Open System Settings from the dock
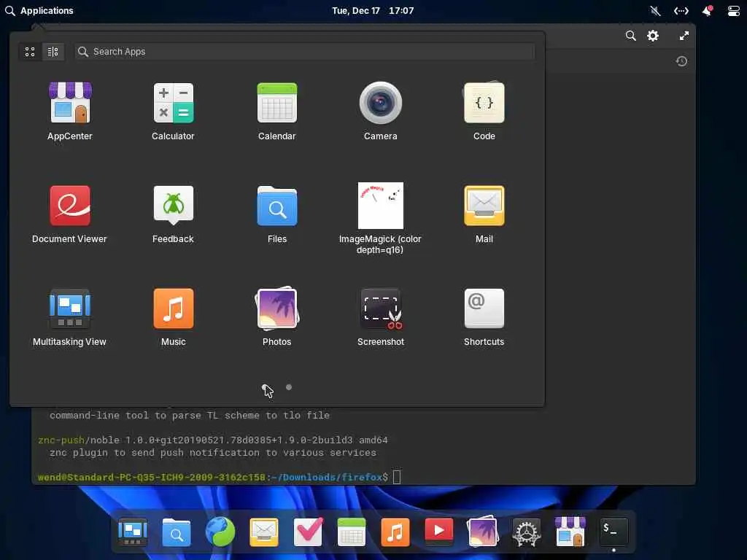 tap(527, 532)
